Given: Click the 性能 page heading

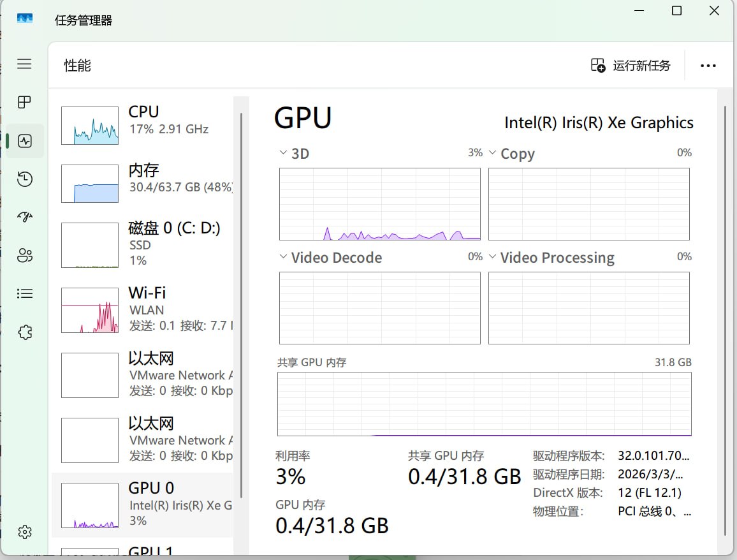Looking at the screenshot, I should (x=78, y=65).
